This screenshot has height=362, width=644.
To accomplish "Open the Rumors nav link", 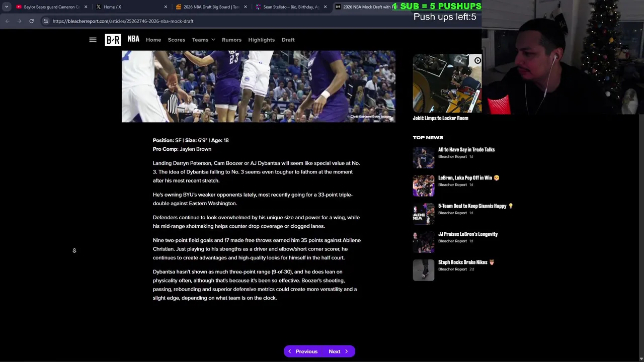I will [231, 40].
